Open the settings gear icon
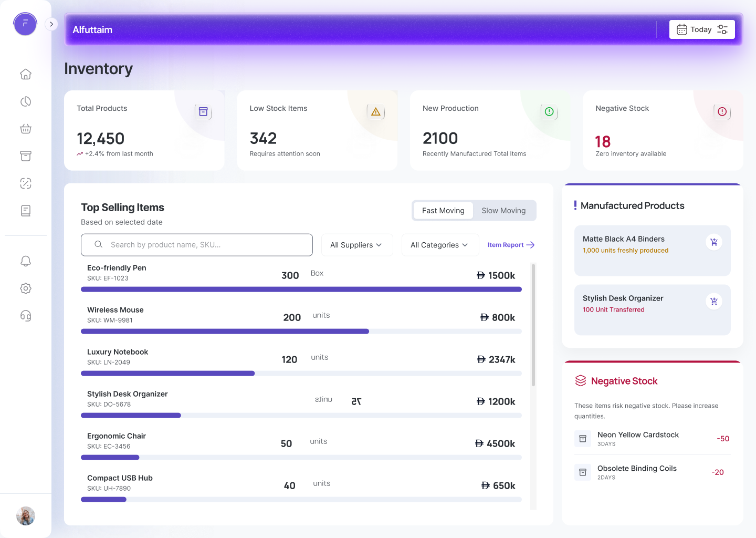 point(26,288)
